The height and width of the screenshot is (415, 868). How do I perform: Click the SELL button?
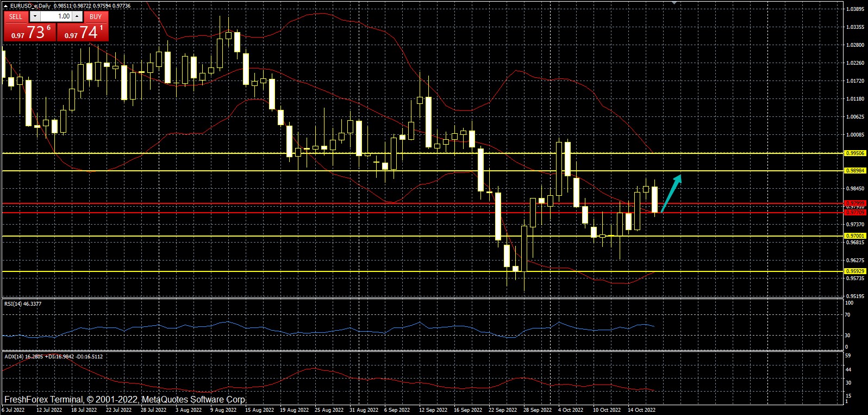click(16, 16)
